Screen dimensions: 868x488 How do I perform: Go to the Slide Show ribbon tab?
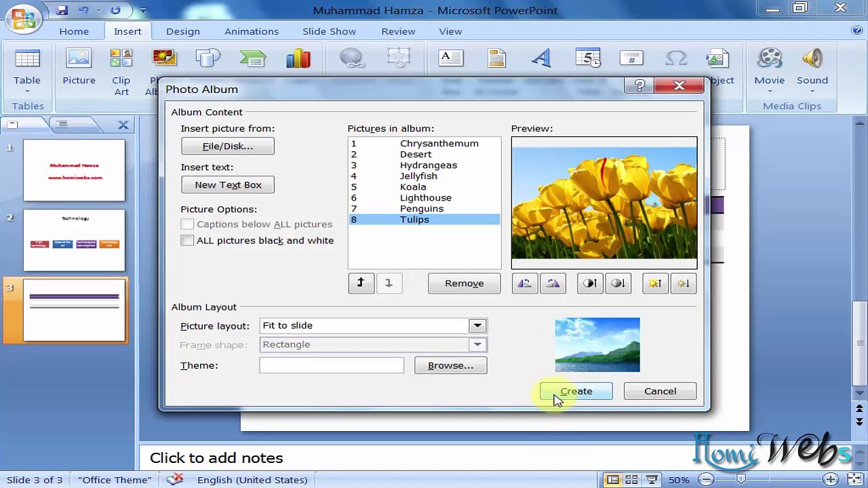click(329, 31)
